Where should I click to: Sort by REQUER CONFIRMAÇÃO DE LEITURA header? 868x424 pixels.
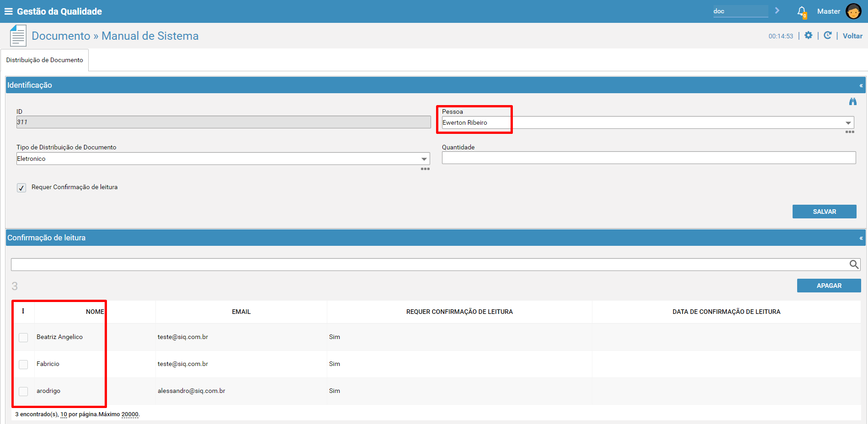tap(459, 312)
